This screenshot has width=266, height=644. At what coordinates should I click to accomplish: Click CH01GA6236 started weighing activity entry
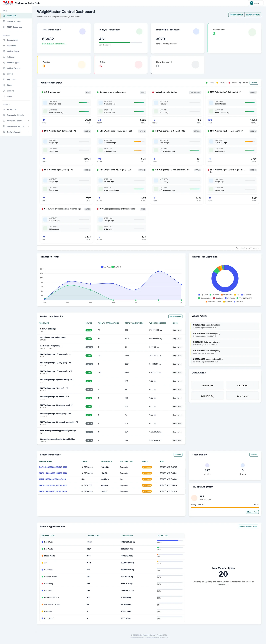(x=225, y=326)
